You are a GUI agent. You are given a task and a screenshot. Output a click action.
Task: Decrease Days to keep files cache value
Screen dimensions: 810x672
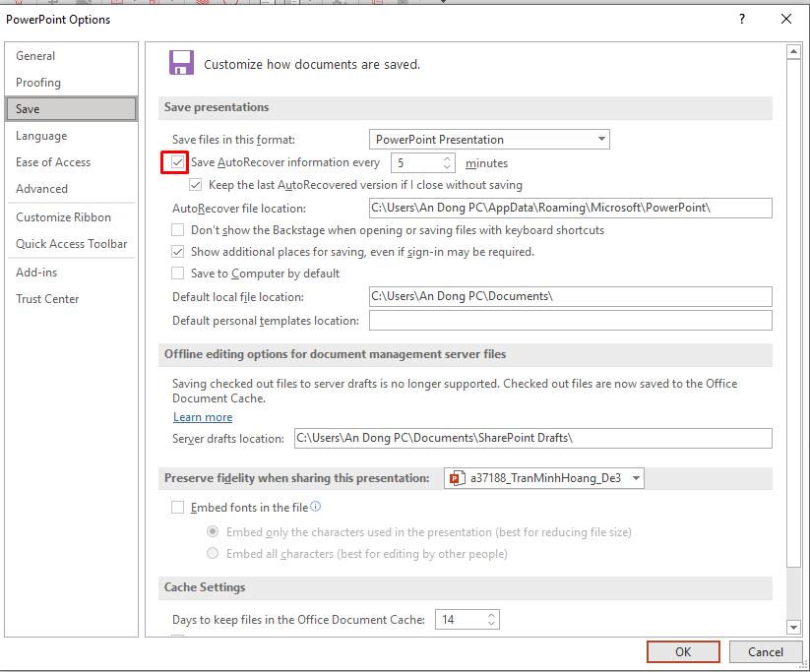point(492,624)
